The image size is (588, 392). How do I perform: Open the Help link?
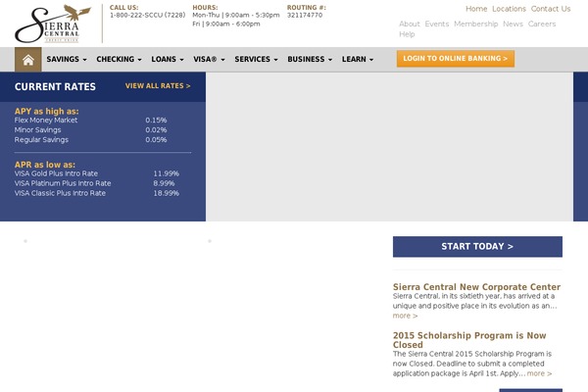point(407,34)
